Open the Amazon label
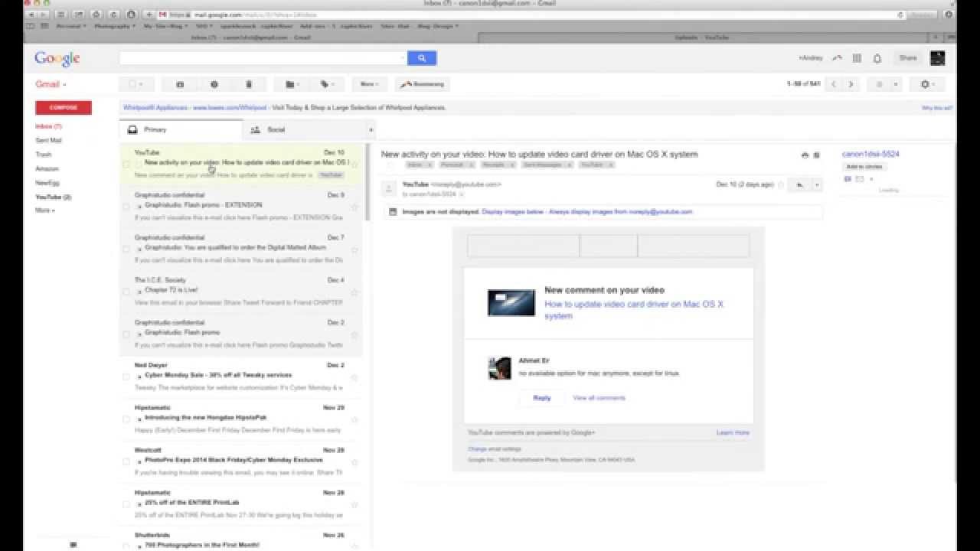980x551 pixels. (x=47, y=169)
